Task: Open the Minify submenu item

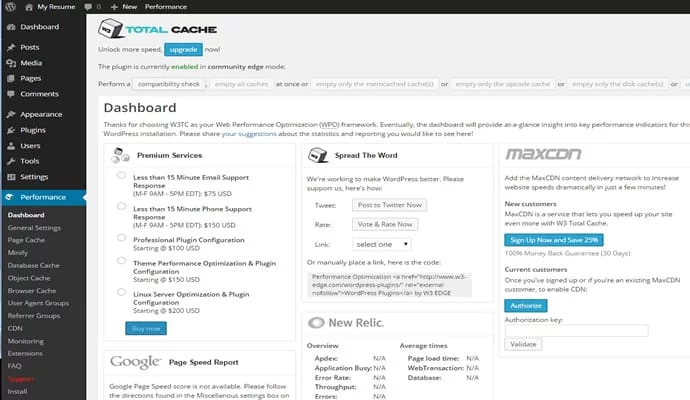Action: pos(18,253)
